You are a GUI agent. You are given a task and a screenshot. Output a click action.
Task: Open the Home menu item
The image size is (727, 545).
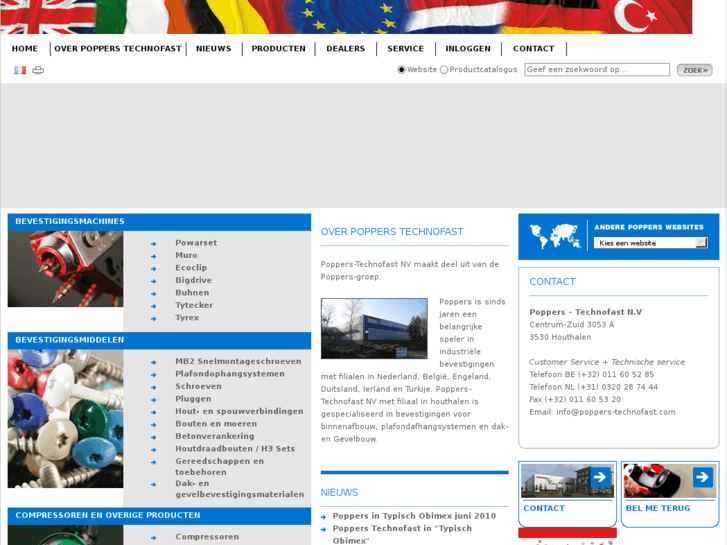point(25,49)
